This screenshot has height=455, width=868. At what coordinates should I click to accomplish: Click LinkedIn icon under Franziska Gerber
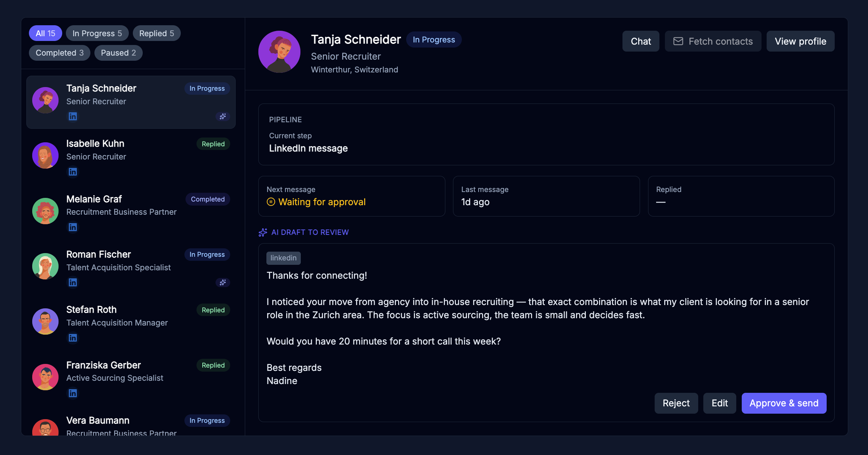73,393
